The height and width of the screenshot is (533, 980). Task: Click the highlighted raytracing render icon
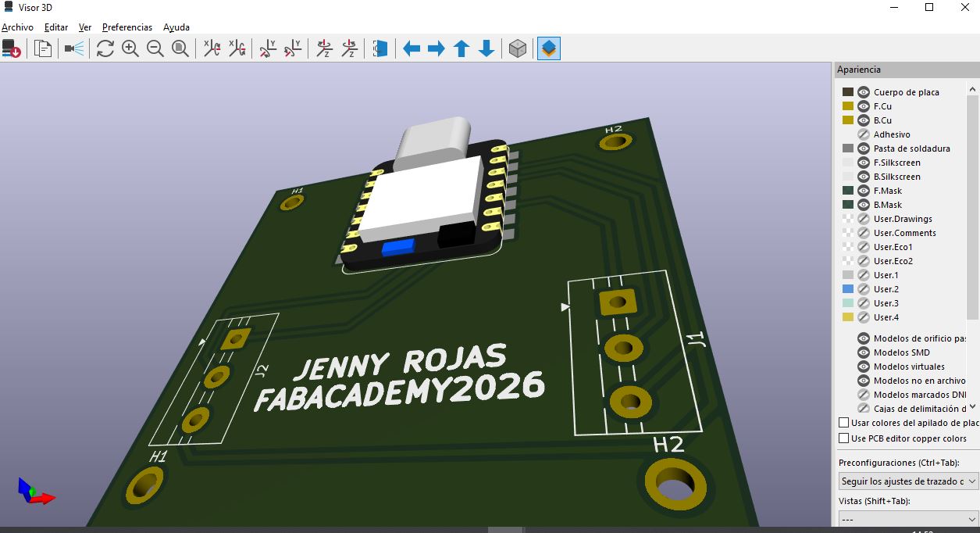548,48
